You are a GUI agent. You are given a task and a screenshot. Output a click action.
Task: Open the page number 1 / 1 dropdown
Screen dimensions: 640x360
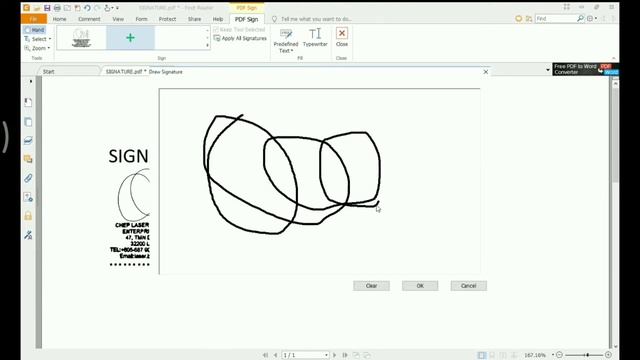(305, 355)
